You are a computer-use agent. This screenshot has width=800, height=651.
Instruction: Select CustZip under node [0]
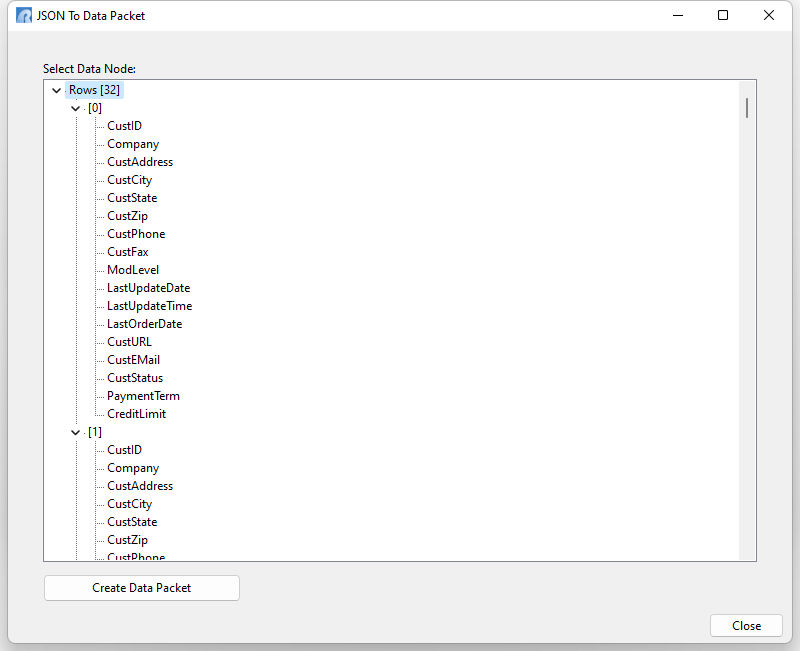click(128, 216)
